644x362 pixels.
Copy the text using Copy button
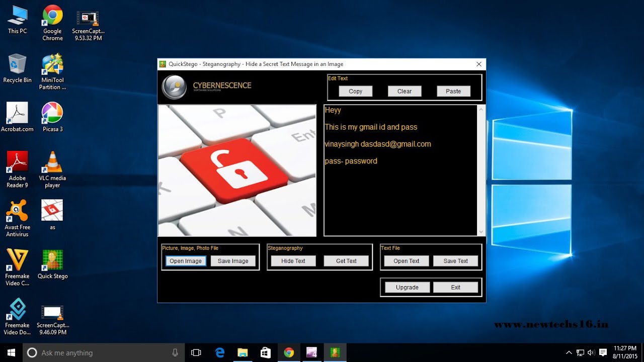pyautogui.click(x=355, y=91)
